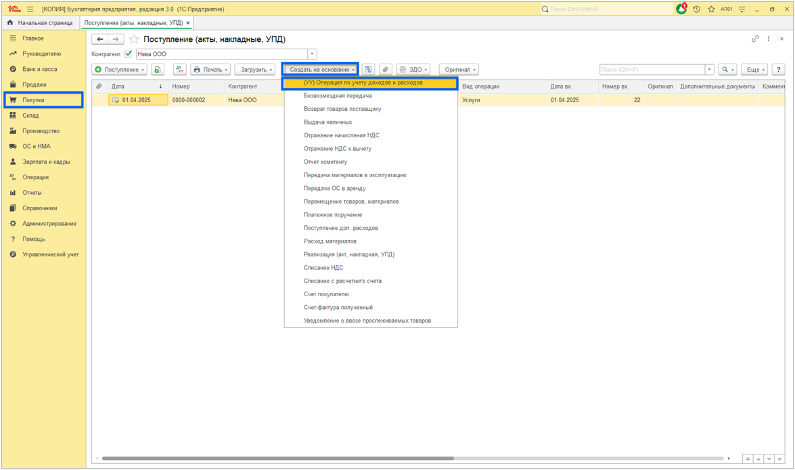The height and width of the screenshot is (470, 795).
Task: Open the Оригинал dropdown button
Action: (x=459, y=70)
